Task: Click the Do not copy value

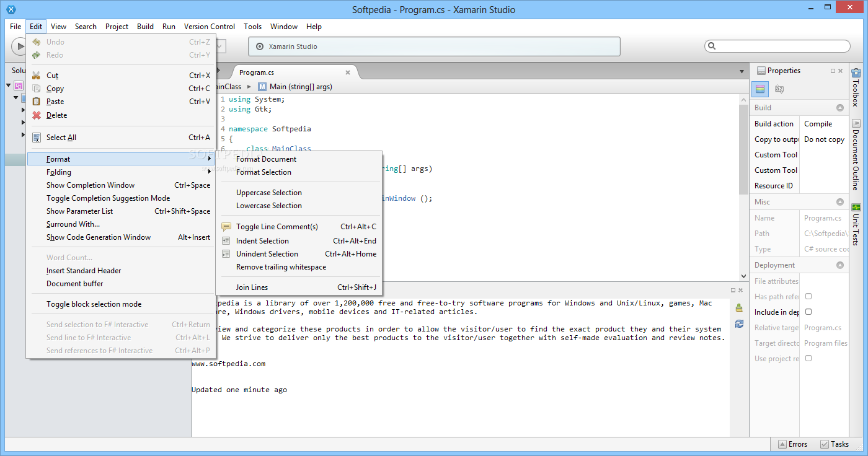Action: pyautogui.click(x=824, y=139)
